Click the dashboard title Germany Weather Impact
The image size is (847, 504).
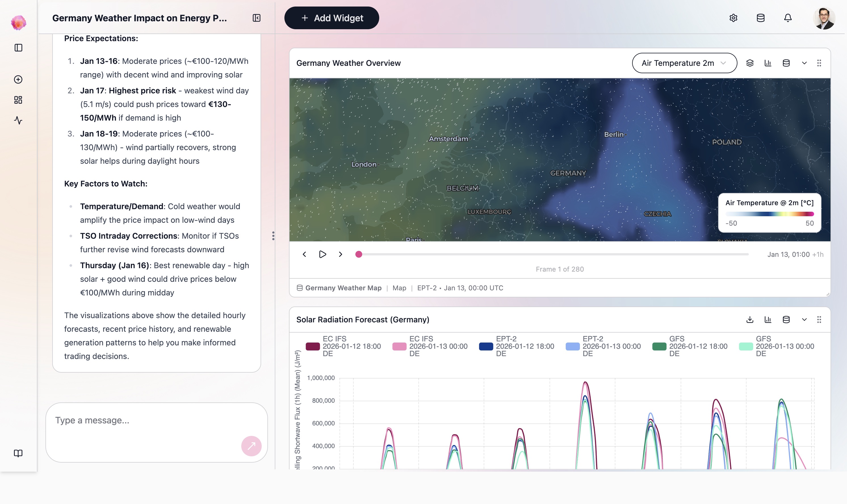click(x=140, y=18)
